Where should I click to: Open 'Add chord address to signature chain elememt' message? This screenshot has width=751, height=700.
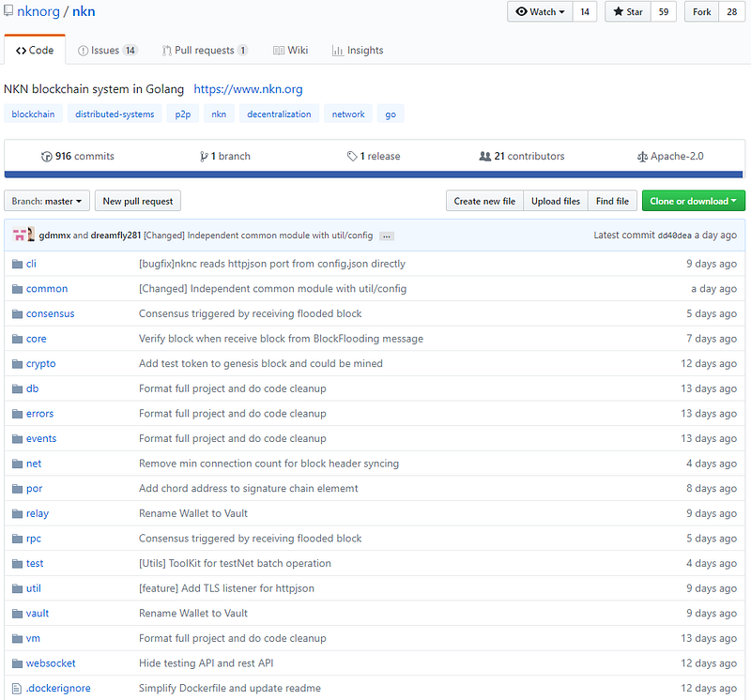click(x=248, y=488)
